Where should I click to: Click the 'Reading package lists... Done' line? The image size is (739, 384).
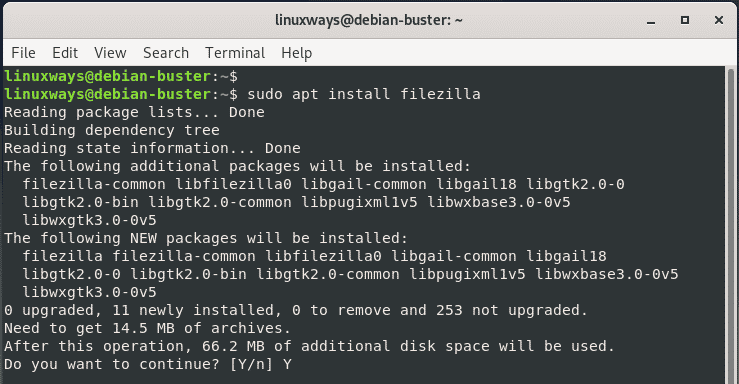[134, 112]
